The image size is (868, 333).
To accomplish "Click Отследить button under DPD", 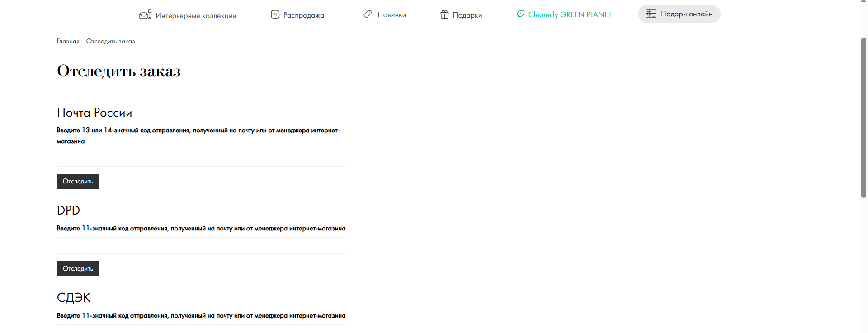I will coord(78,268).
